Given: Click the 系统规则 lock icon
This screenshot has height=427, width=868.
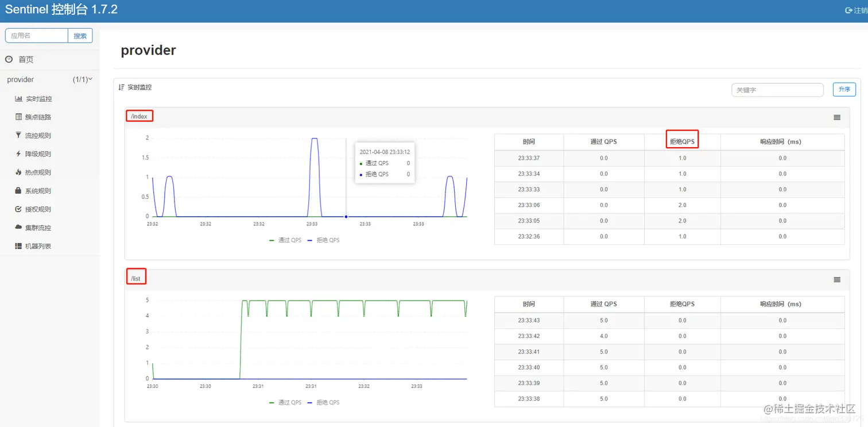Looking at the screenshot, I should pos(18,190).
